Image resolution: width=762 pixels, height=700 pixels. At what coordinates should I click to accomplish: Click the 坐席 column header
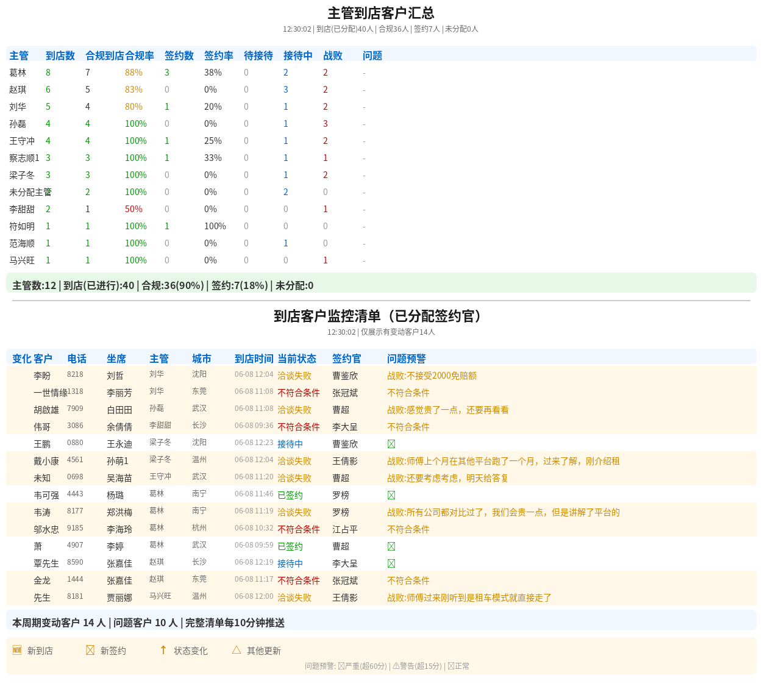coord(116,359)
